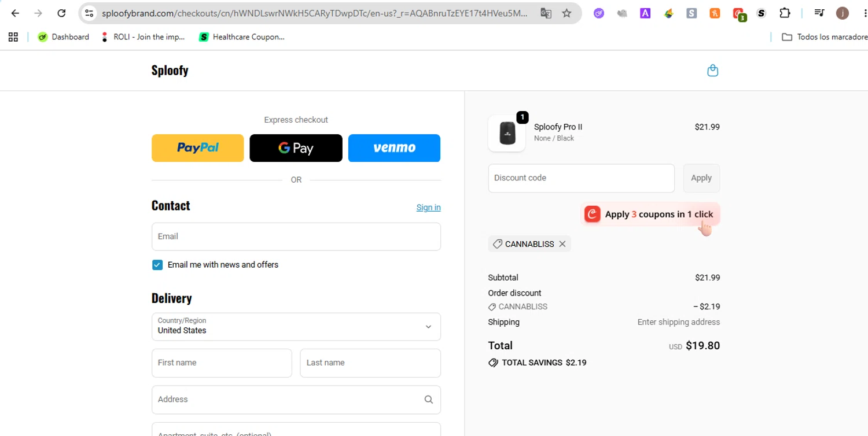
Task: Click the gray cloud-shaped extension icon
Action: [622, 13]
